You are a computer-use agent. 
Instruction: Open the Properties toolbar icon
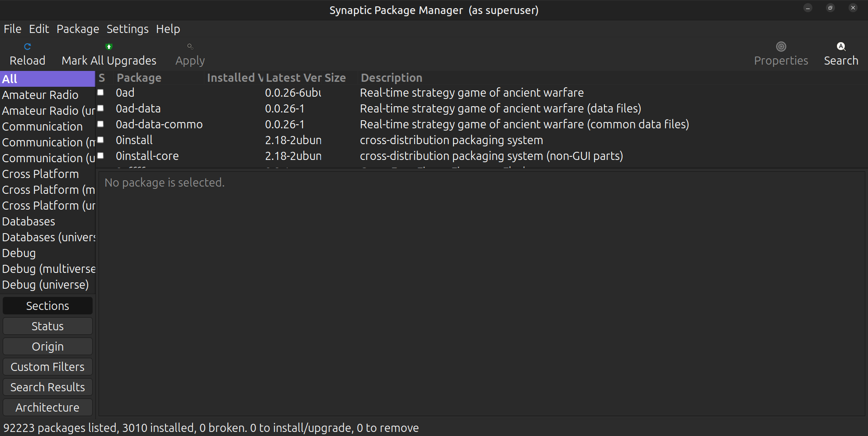pos(781,47)
